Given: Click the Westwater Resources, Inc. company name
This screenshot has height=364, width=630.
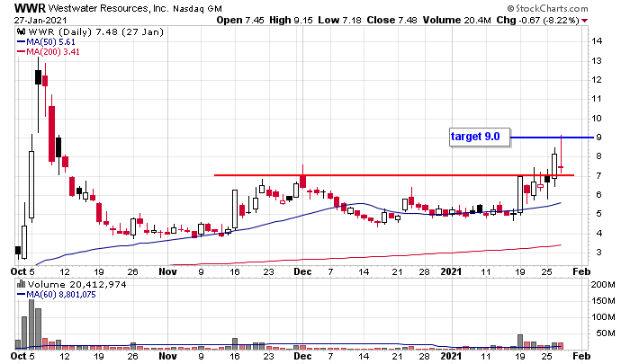Looking at the screenshot, I should pyautogui.click(x=109, y=8).
